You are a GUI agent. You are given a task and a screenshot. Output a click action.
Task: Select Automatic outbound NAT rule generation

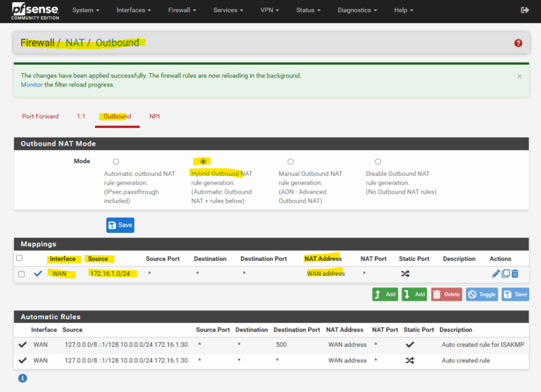coord(116,162)
